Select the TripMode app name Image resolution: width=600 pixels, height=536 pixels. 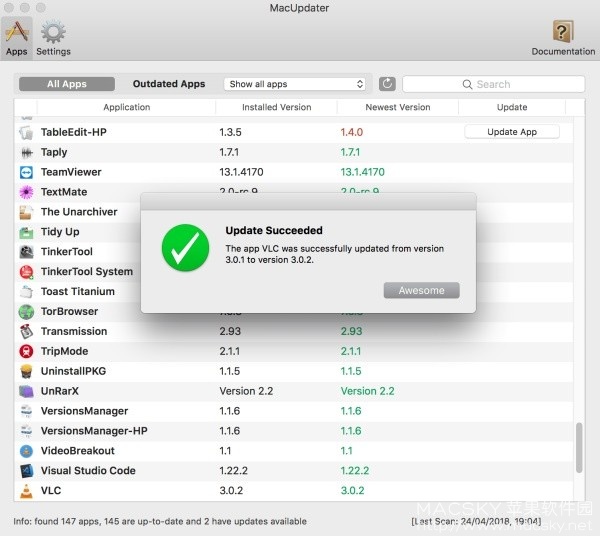tap(64, 351)
